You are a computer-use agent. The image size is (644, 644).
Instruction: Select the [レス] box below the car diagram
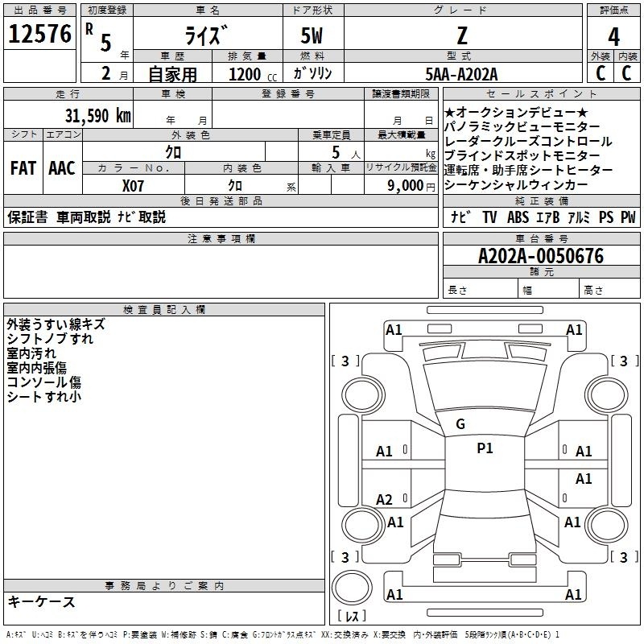click(351, 617)
